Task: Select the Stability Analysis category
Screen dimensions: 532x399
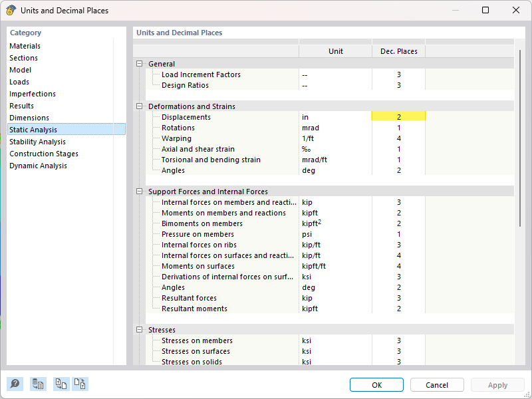Action: point(37,141)
